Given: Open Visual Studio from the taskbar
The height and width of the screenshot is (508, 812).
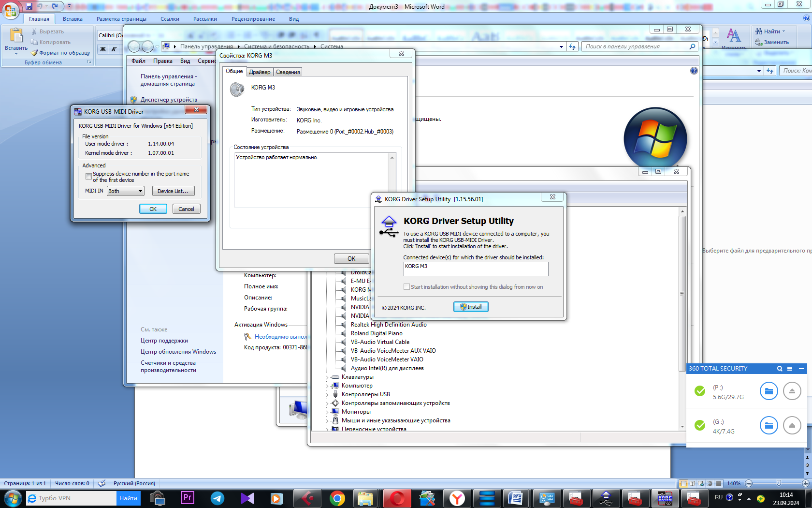Looking at the screenshot, I should (247, 498).
